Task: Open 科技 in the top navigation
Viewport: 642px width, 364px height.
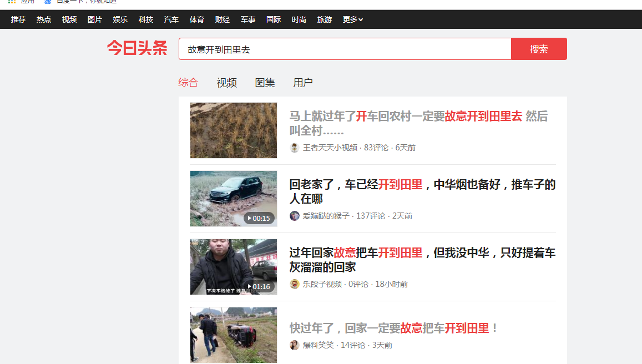Action: 146,19
